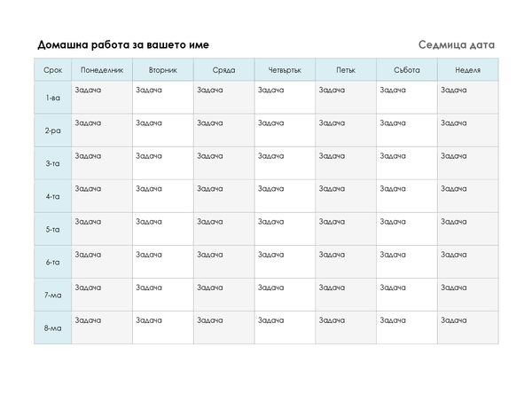Screen dimensions: 532x410
Task: Select the 'Понеделник' column header
Action: pyautogui.click(x=102, y=69)
